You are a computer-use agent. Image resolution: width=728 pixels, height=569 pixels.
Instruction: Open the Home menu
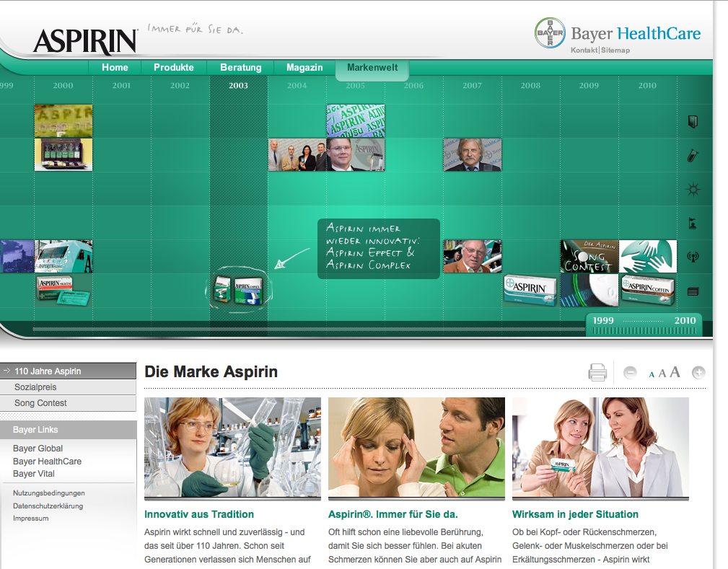[115, 67]
